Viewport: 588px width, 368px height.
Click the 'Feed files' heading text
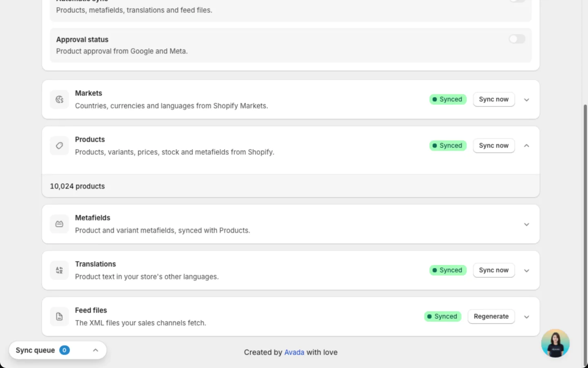coord(91,310)
